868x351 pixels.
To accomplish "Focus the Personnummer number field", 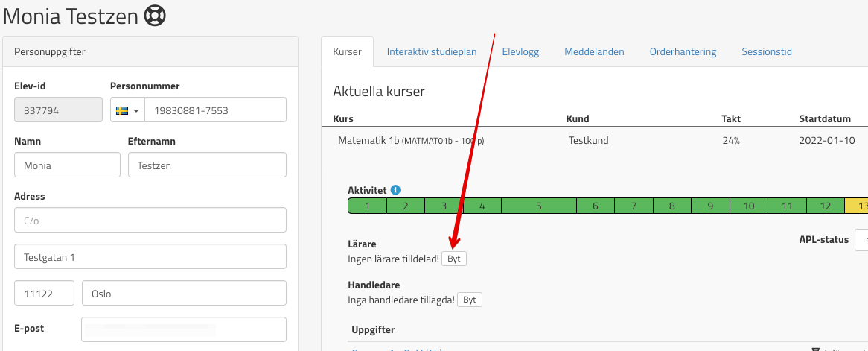I will point(215,110).
